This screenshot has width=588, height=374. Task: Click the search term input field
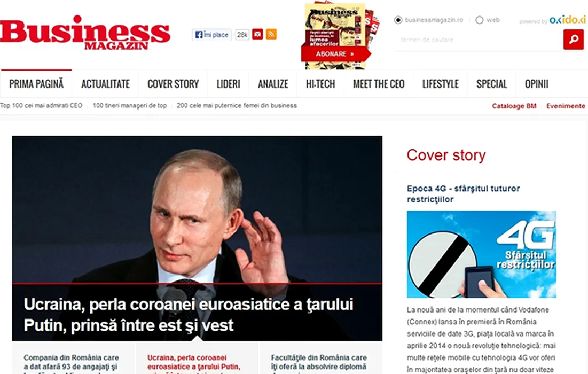(x=479, y=40)
